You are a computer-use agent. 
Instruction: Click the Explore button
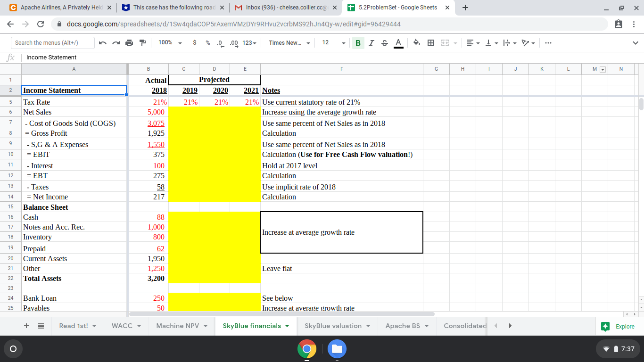618,326
